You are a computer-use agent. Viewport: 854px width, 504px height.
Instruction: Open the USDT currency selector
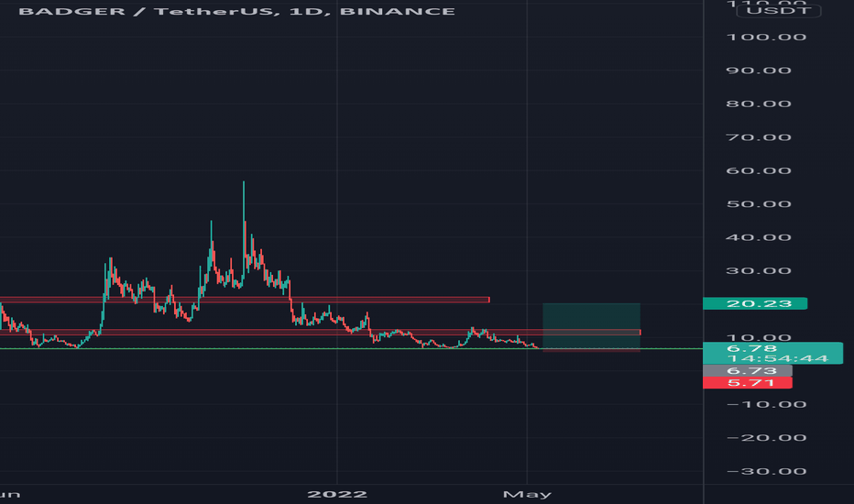(778, 10)
